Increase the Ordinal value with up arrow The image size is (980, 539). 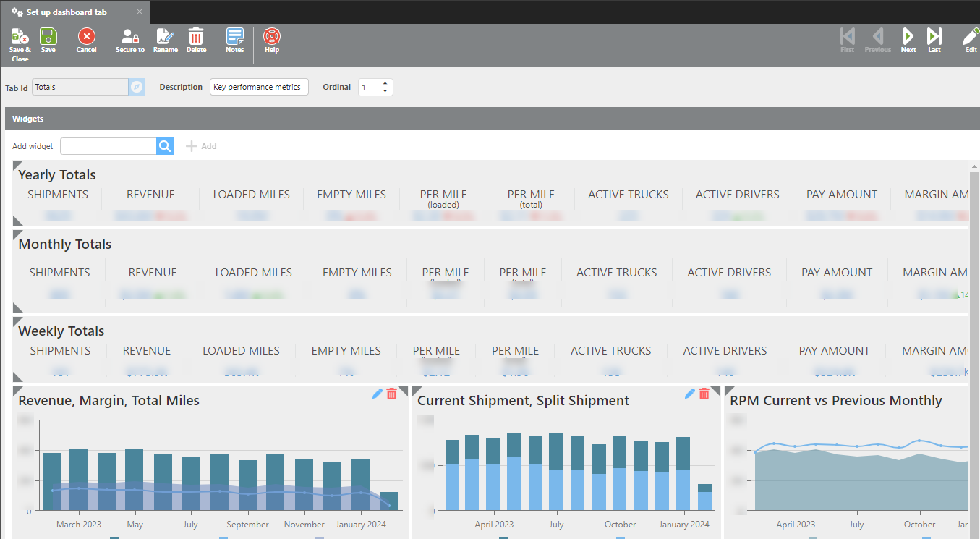[x=385, y=83]
